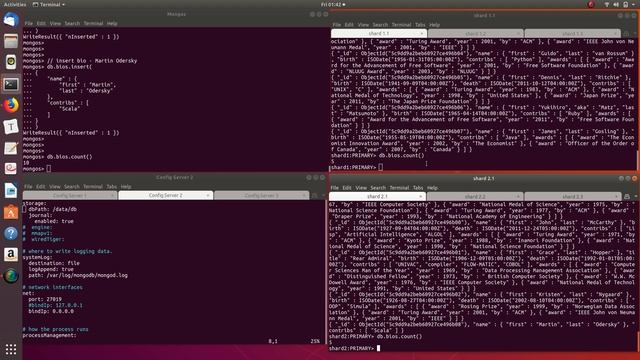
Task: Click 'bindIp: 0.0.0.0' line in config
Action: [51, 311]
